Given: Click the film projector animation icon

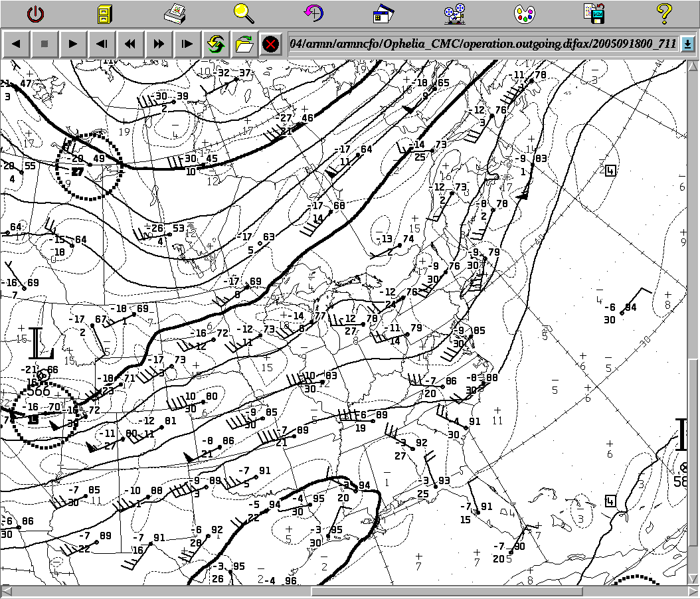Looking at the screenshot, I should click(x=455, y=13).
